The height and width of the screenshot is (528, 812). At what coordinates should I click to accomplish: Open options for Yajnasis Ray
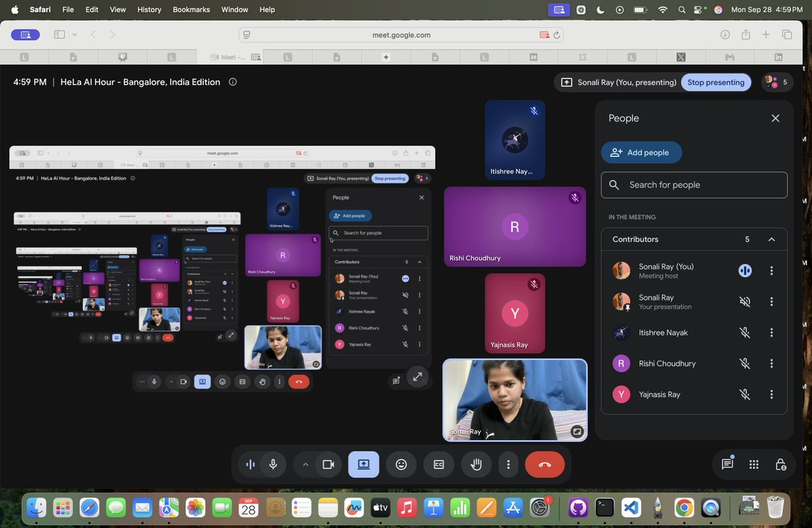pyautogui.click(x=771, y=395)
